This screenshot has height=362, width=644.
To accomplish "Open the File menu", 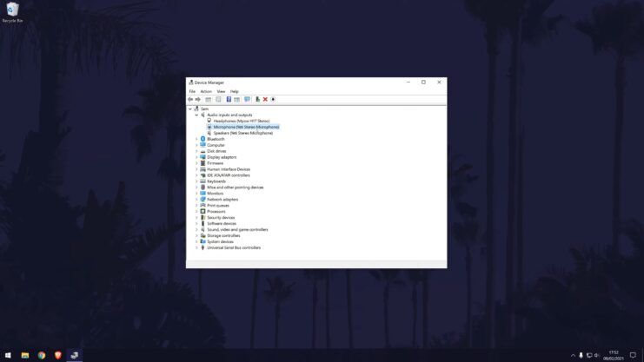I will click(192, 91).
